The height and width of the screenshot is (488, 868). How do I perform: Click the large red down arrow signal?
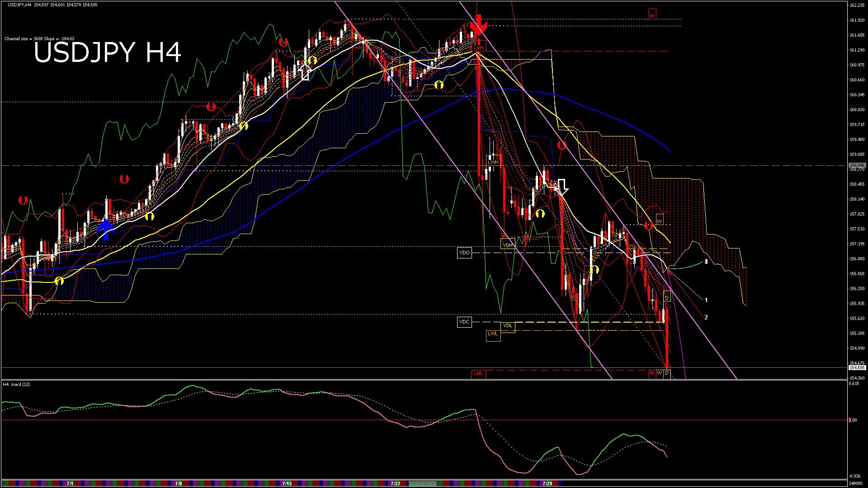point(478,25)
